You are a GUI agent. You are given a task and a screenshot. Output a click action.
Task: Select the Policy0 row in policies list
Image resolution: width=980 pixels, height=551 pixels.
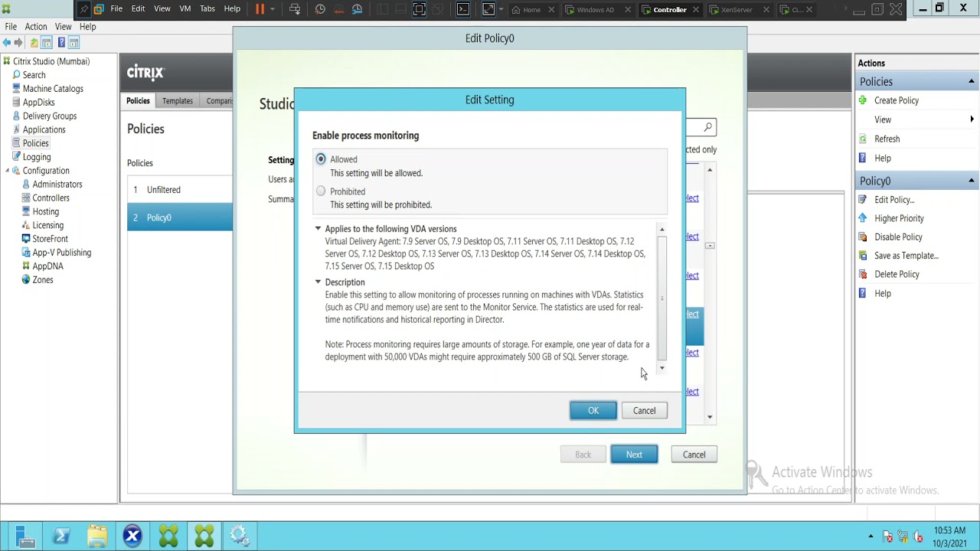pos(180,217)
